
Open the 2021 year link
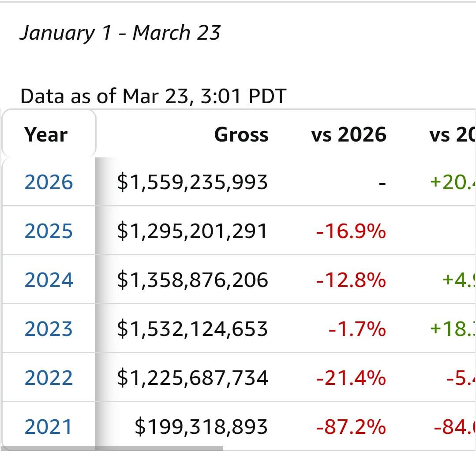click(x=49, y=427)
